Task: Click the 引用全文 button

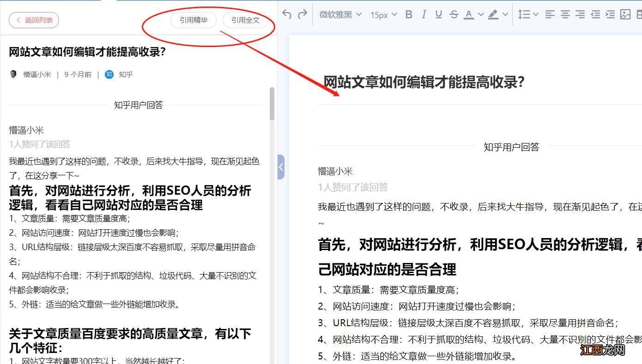Action: pos(246,20)
